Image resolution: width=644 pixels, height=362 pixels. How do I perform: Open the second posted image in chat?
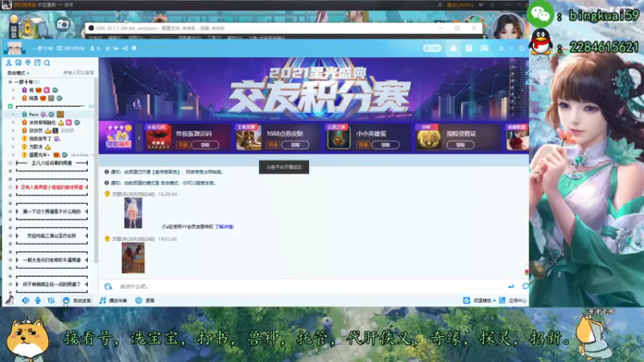(133, 257)
